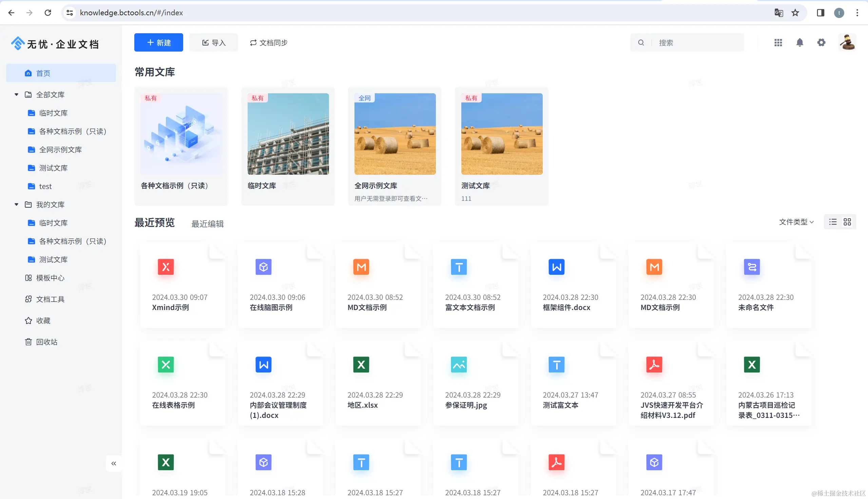Click the user avatar in the header
868x499 pixels.
pyautogui.click(x=847, y=42)
